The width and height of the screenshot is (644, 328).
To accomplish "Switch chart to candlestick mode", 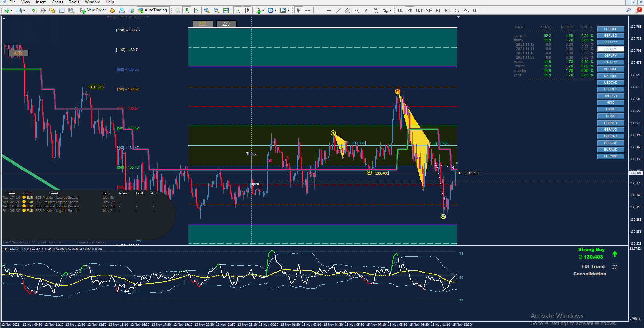I will pyautogui.click(x=187, y=10).
